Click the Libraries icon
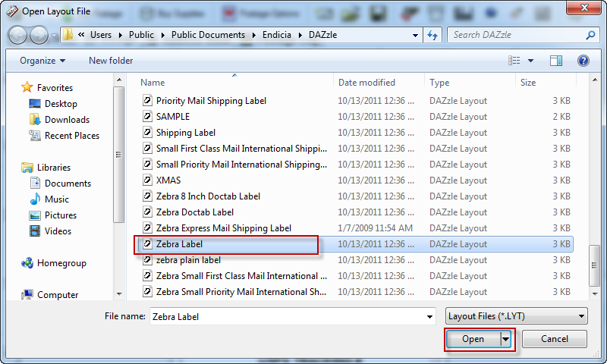 [27, 168]
